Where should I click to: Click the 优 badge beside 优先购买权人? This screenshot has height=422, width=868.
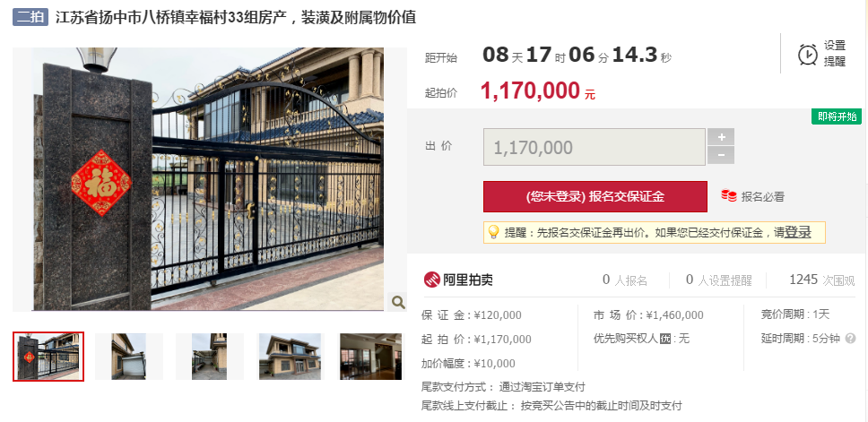pos(665,339)
